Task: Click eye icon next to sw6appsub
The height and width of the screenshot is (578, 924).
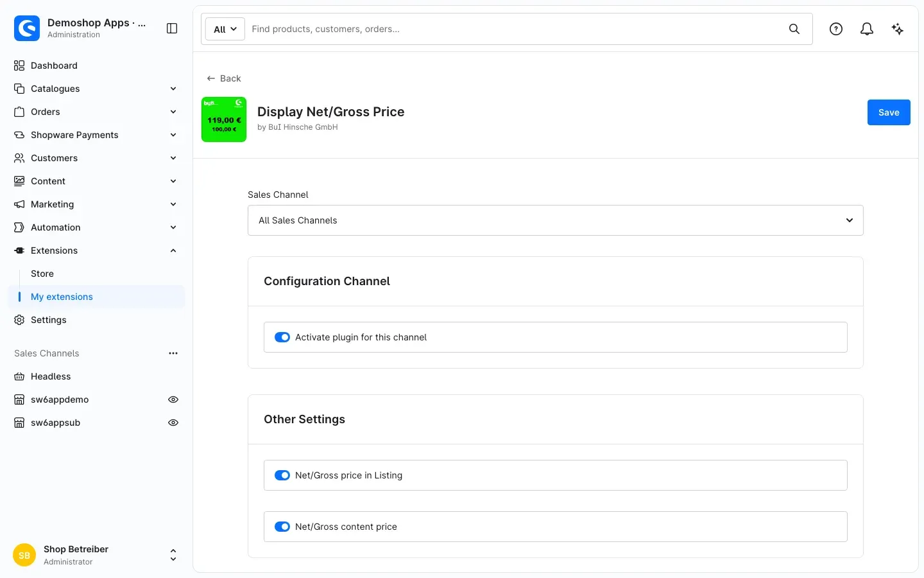Action: [x=173, y=423]
